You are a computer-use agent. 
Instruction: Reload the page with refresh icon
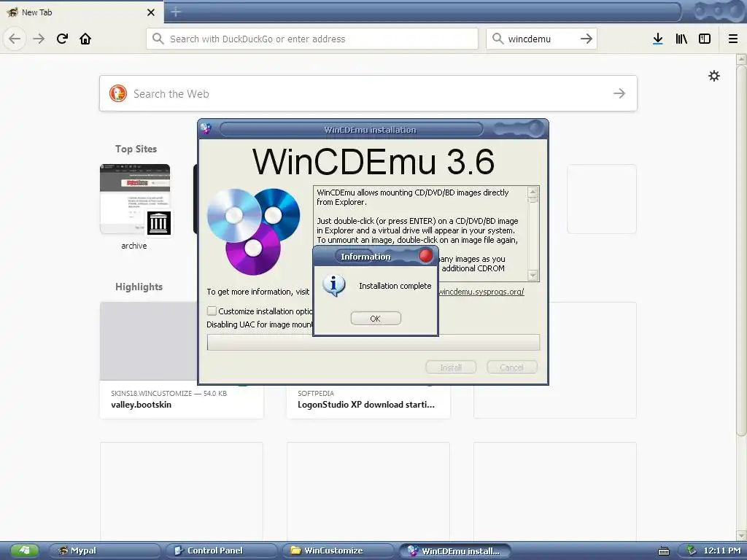click(62, 39)
